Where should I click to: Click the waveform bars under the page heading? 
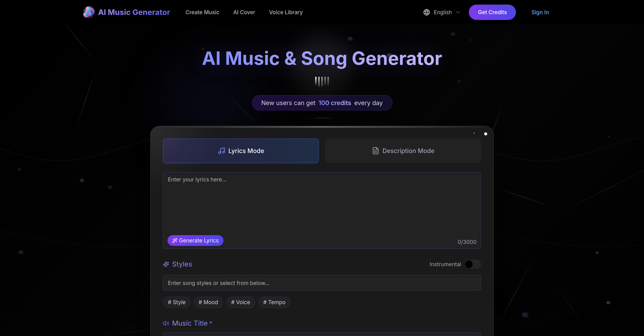322,80
